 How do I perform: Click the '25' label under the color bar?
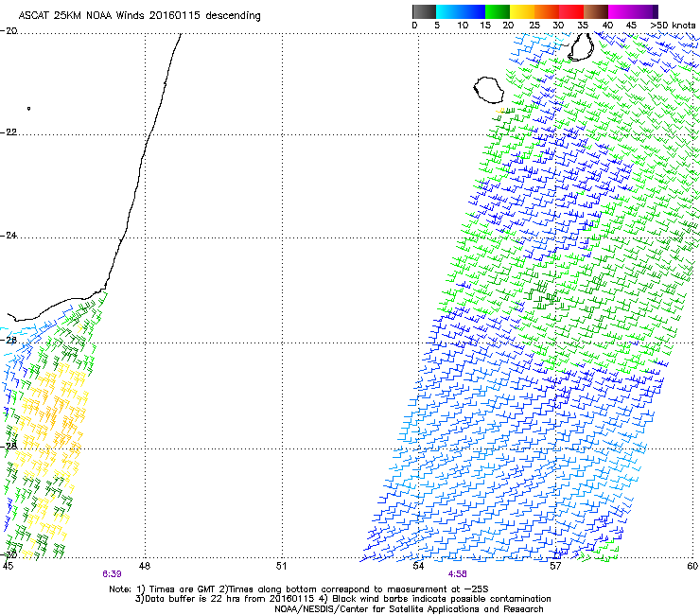(534, 26)
